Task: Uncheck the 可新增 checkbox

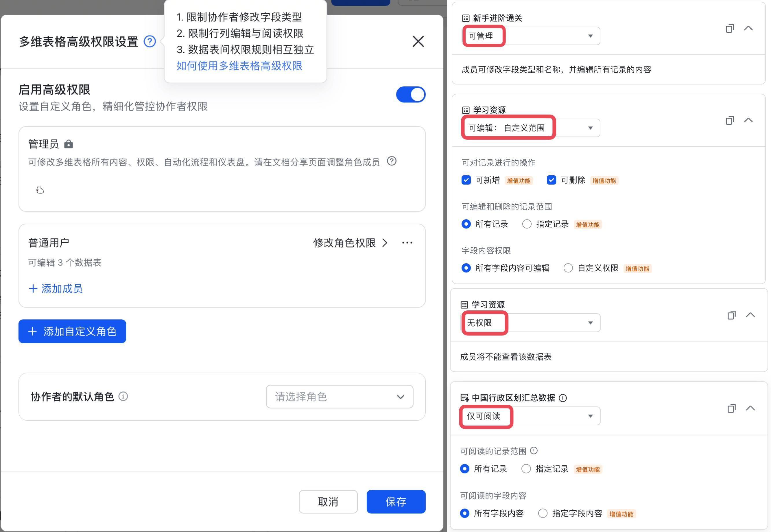Action: pos(466,180)
